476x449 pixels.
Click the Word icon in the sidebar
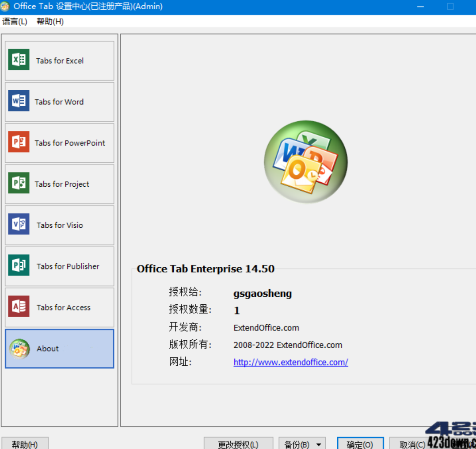click(x=19, y=100)
